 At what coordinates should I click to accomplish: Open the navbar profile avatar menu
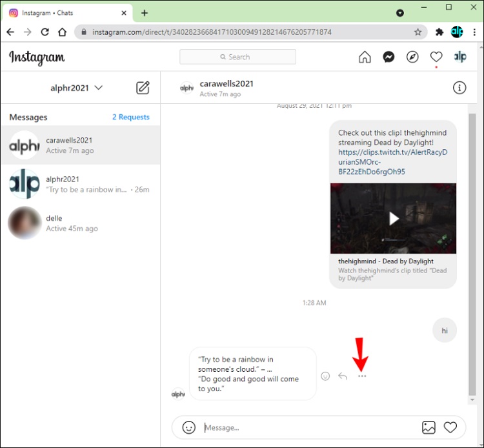point(459,57)
